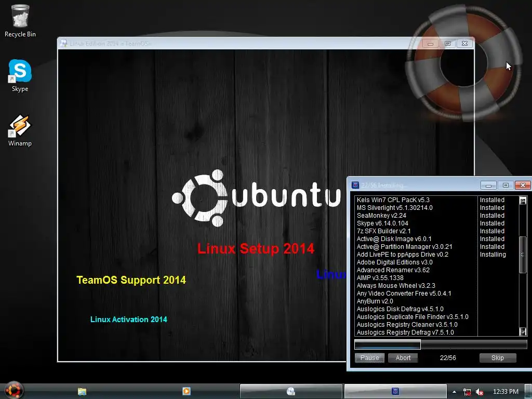Viewport: 532px width, 399px height.
Task: Click the Installing status text
Action: point(493,255)
